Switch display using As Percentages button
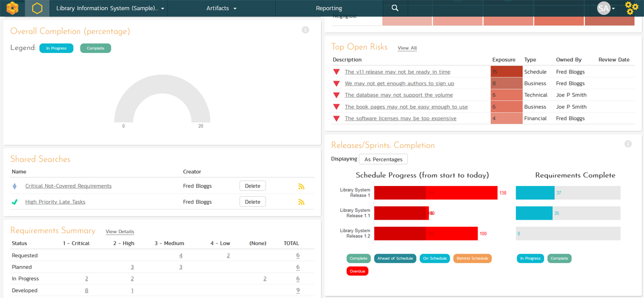Screen dimensions: 644x298 (383, 159)
